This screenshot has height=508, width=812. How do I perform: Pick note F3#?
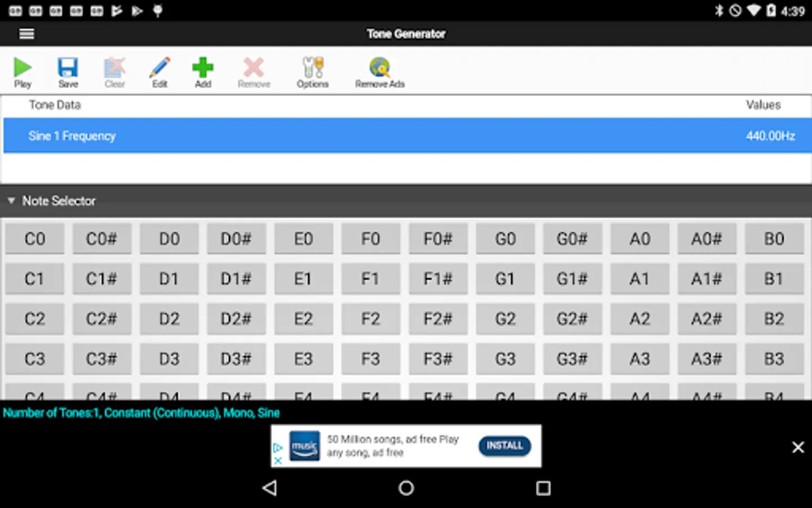[438, 359]
